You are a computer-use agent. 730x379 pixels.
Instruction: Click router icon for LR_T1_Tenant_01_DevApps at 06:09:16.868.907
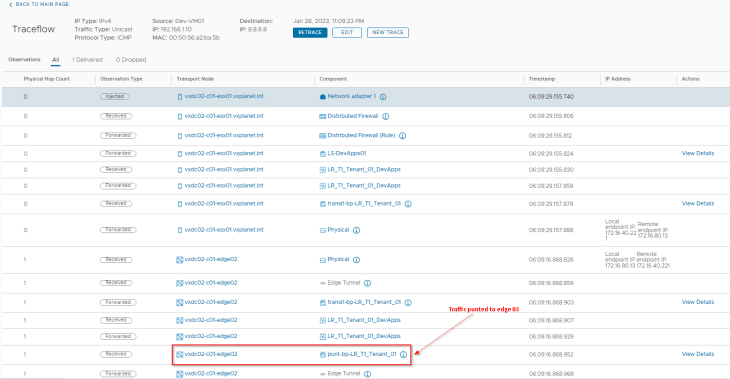[x=323, y=320]
